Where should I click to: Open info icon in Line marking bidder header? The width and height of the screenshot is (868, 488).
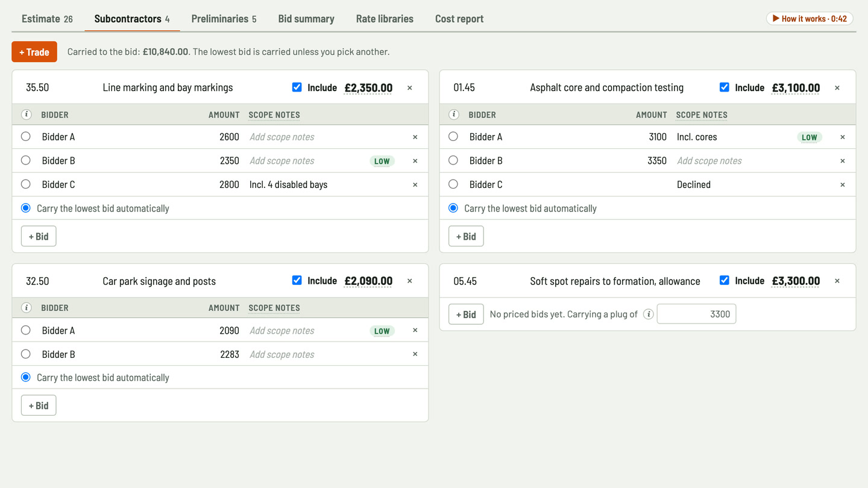27,114
